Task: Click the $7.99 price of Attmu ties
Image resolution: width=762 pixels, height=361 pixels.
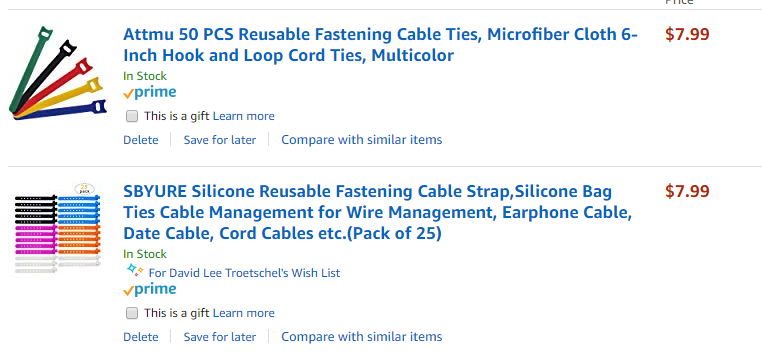Action: coord(687,34)
